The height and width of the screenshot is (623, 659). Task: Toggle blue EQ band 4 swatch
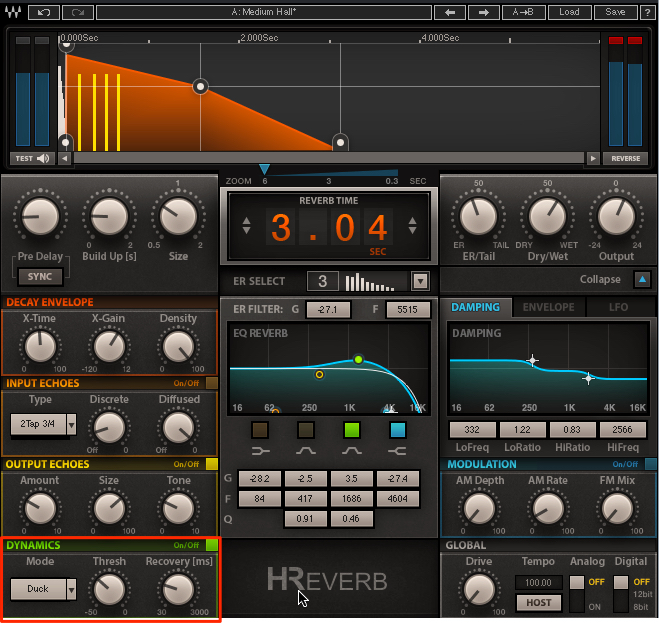coord(398,430)
